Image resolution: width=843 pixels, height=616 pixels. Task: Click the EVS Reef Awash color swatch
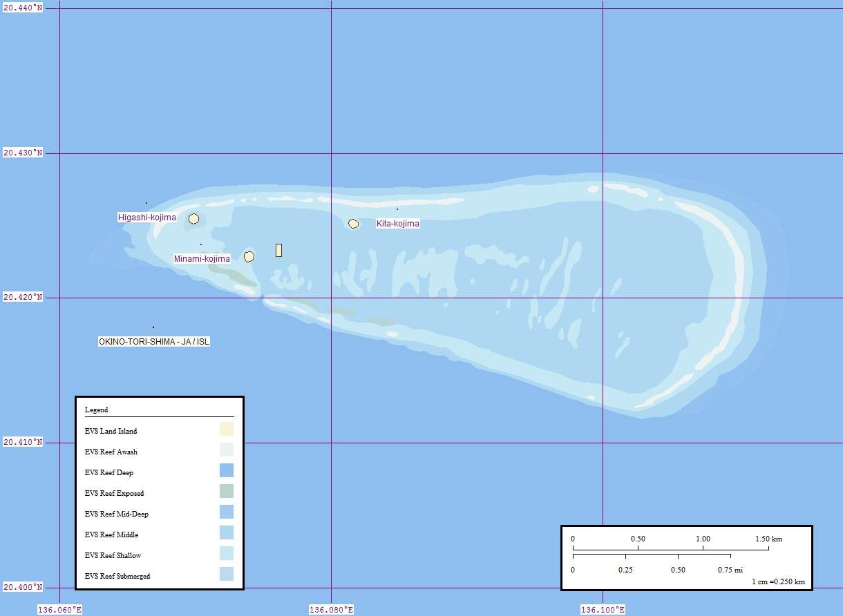click(227, 450)
